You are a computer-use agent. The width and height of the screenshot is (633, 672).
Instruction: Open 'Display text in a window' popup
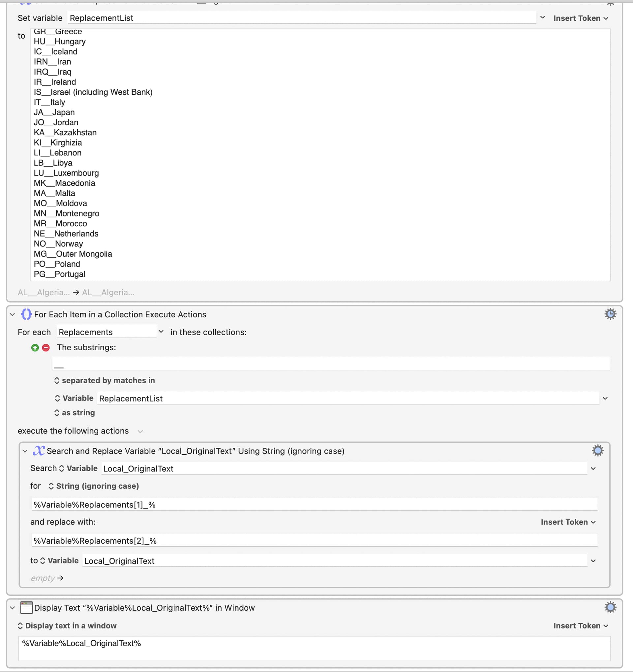tap(67, 626)
